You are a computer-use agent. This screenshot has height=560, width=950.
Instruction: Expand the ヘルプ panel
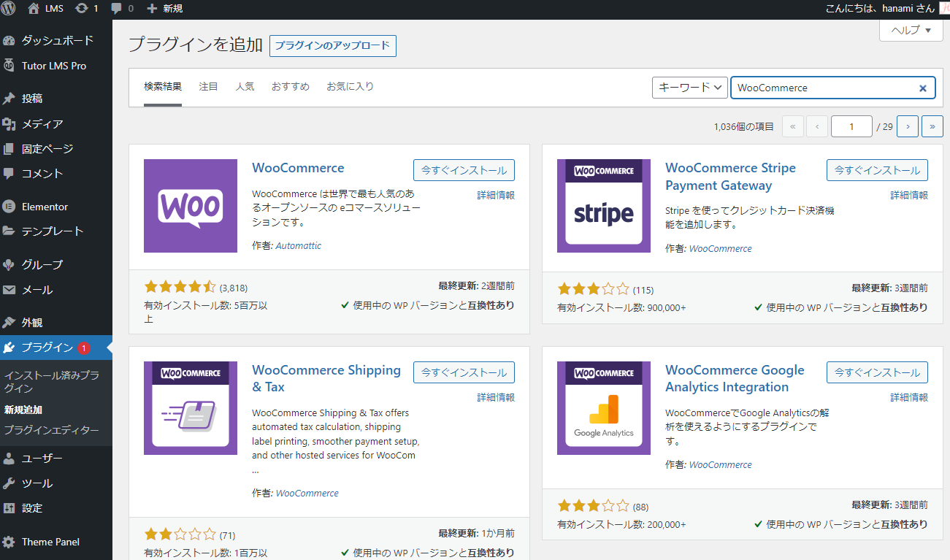point(910,30)
